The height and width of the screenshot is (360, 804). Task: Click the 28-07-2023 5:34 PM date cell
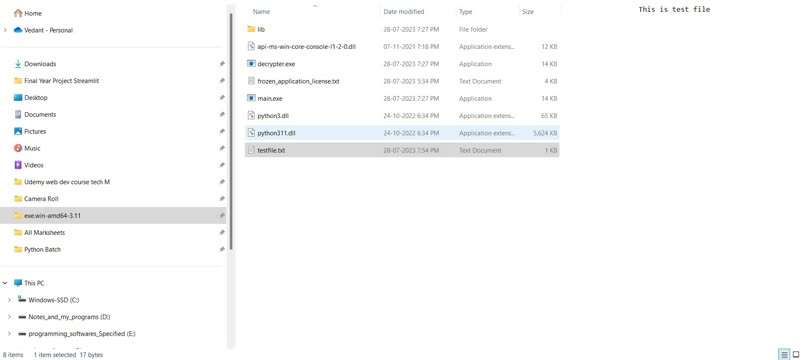411,81
